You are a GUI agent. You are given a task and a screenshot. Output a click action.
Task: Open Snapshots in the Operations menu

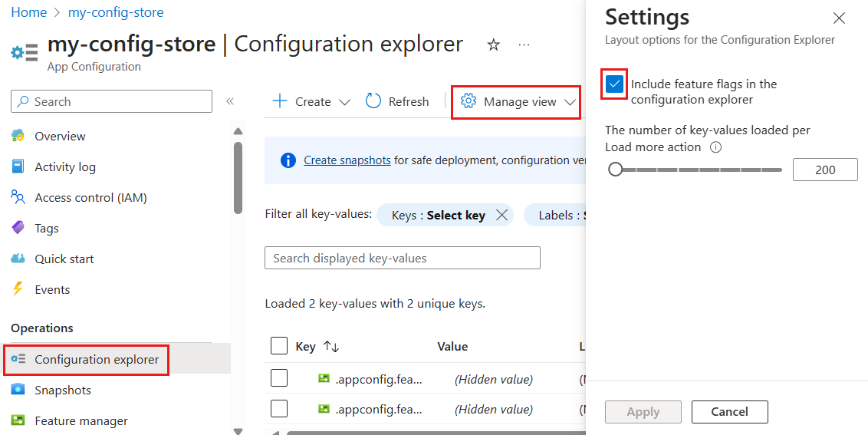click(x=62, y=390)
